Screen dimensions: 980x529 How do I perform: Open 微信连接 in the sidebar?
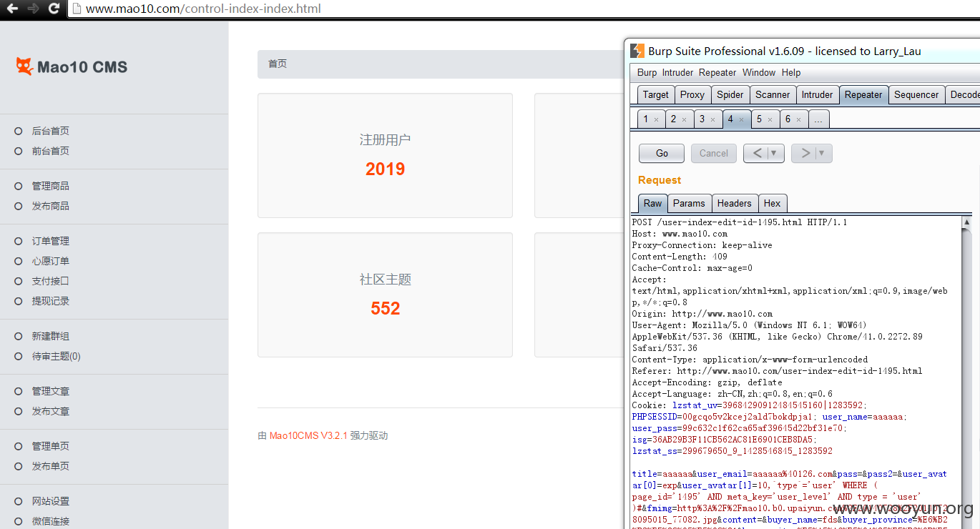coord(50,521)
